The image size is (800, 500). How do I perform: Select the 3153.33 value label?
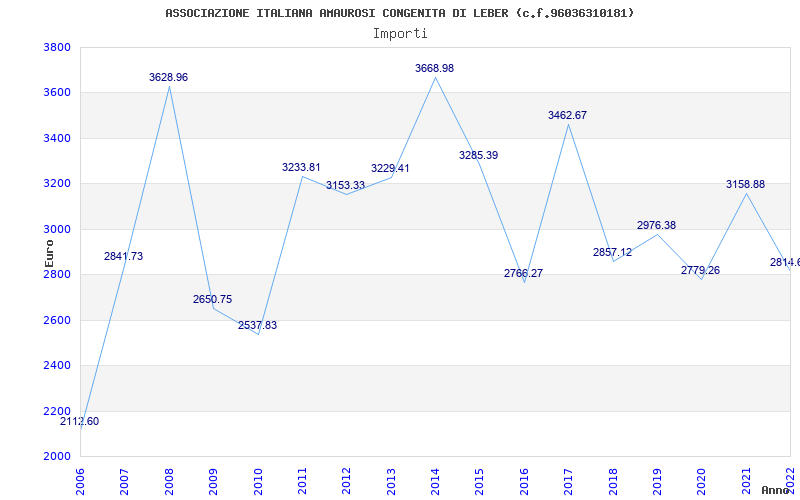(x=345, y=185)
